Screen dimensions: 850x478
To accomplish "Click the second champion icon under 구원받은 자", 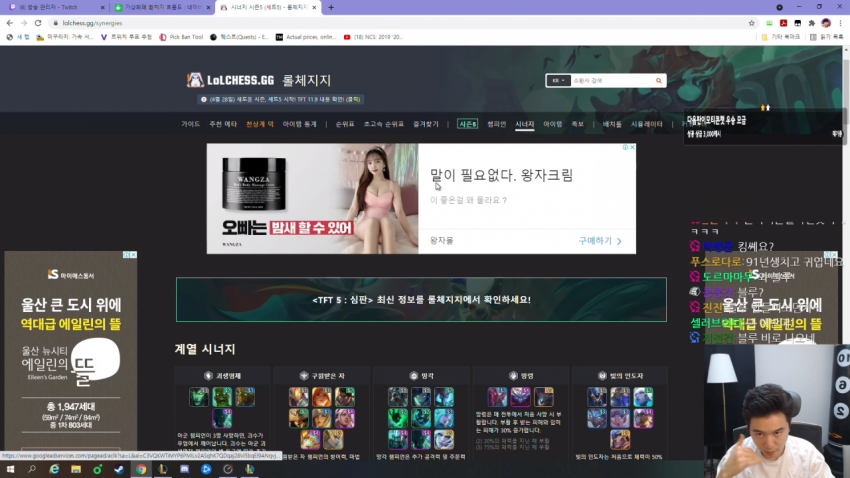I will [x=321, y=397].
